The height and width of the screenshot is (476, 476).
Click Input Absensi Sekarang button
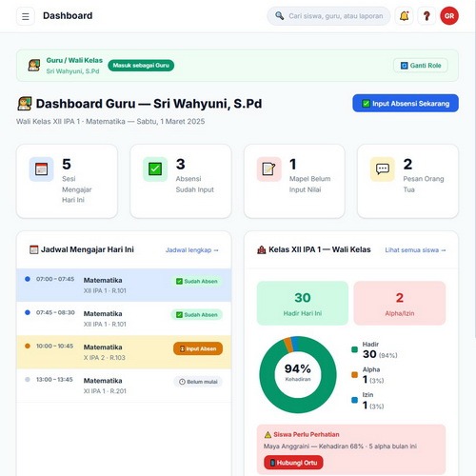tap(406, 103)
